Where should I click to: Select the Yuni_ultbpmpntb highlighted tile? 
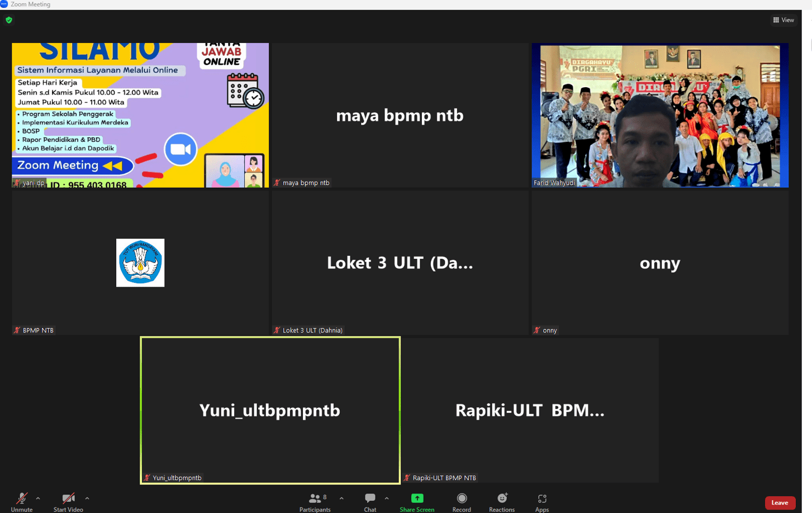[x=270, y=410]
